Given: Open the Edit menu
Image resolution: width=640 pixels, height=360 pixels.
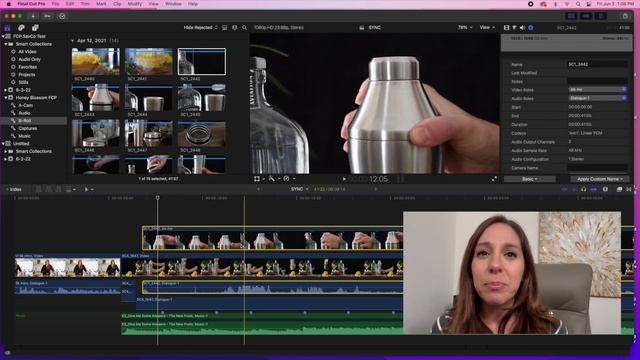Looking at the screenshot, I should click(70, 4).
